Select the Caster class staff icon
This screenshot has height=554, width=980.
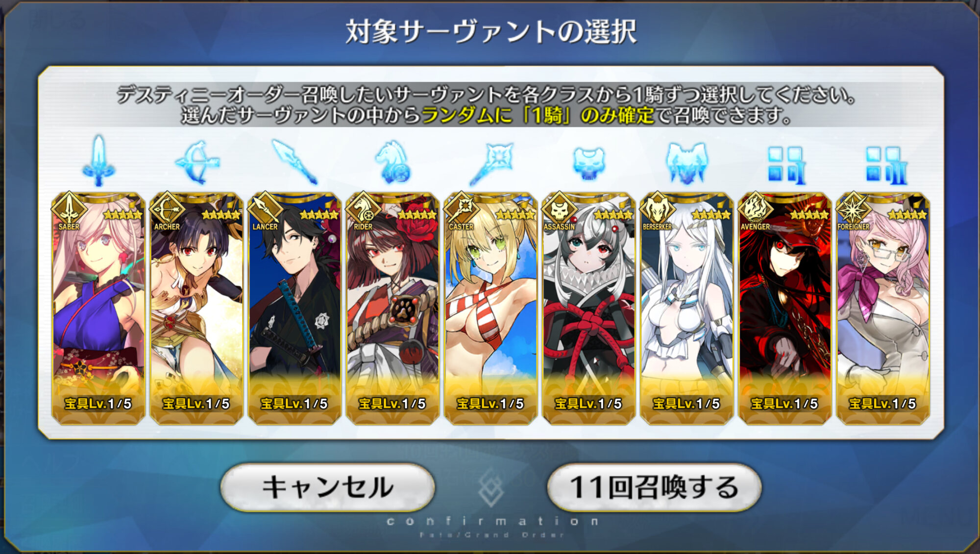[490, 163]
